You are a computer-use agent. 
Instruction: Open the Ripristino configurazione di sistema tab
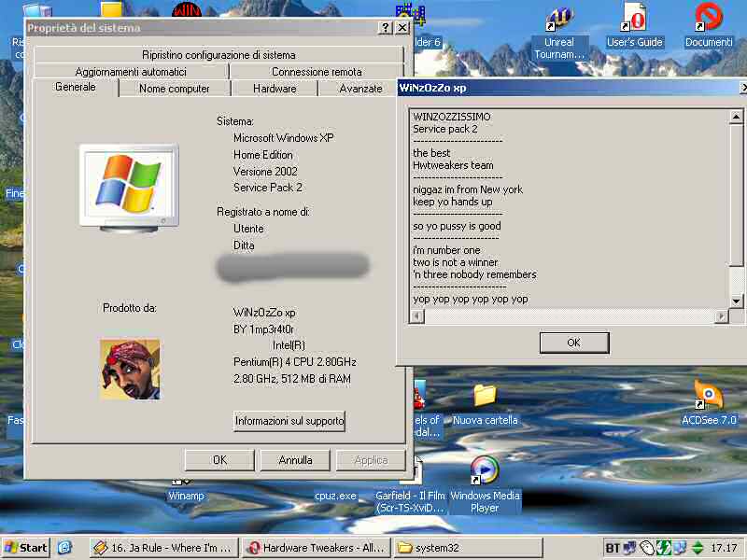[218, 55]
